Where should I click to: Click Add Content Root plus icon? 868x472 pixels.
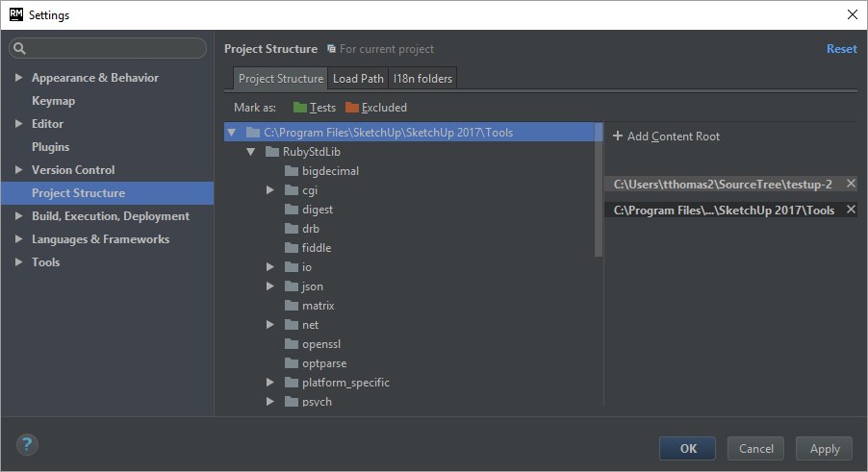617,137
